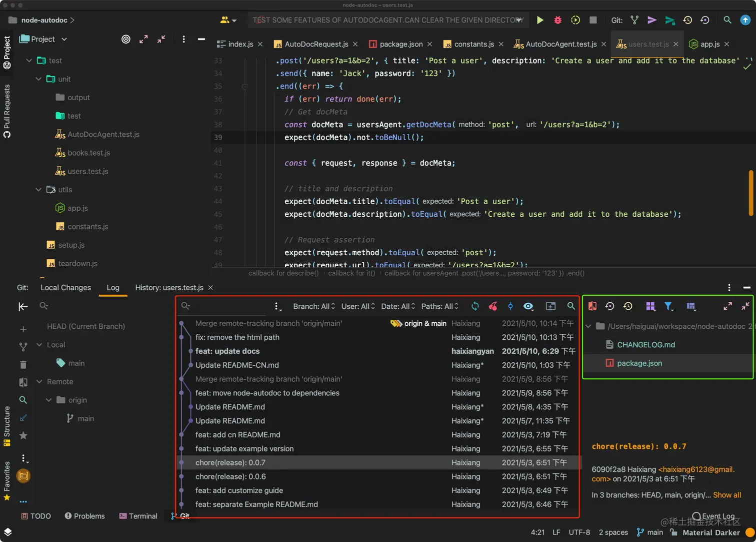Viewport: 756px width, 542px height.
Task: Open run configuration dropdown
Action: coord(387,20)
